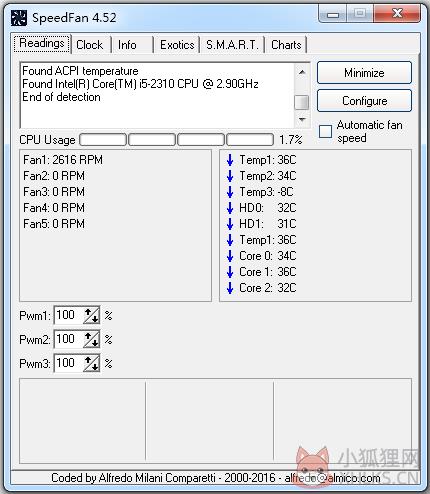The image size is (430, 494).
Task: Click the fourth CPU Usage bar
Action: pos(250,140)
